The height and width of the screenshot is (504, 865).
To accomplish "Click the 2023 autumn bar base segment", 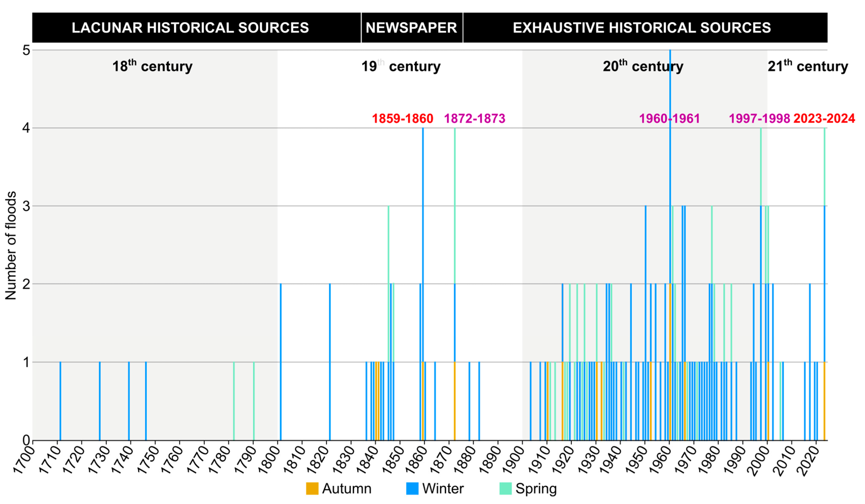I will pyautogui.click(x=825, y=401).
